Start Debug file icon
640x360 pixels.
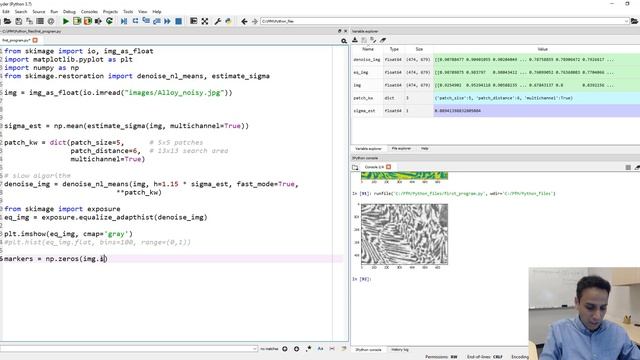(x=124, y=21)
